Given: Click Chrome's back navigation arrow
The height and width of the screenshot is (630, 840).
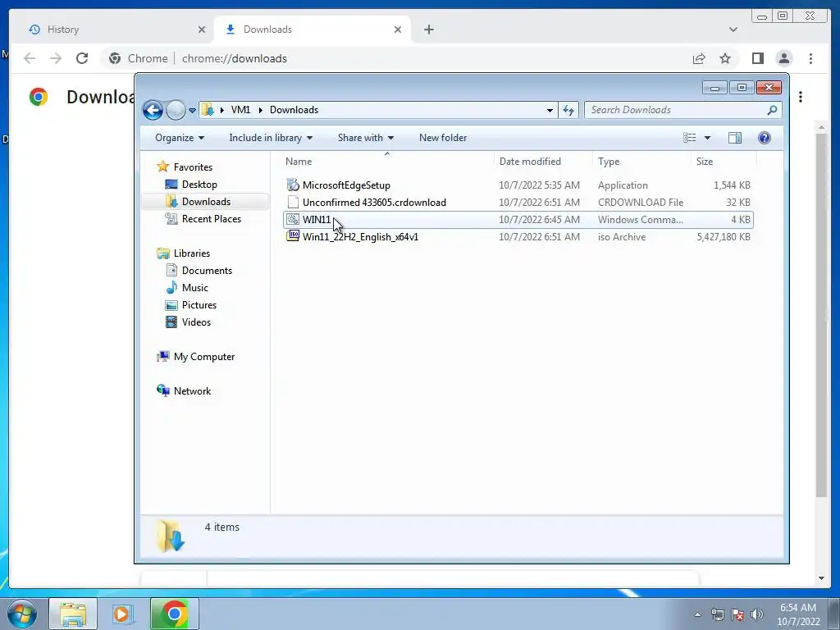Looking at the screenshot, I should coord(30,58).
